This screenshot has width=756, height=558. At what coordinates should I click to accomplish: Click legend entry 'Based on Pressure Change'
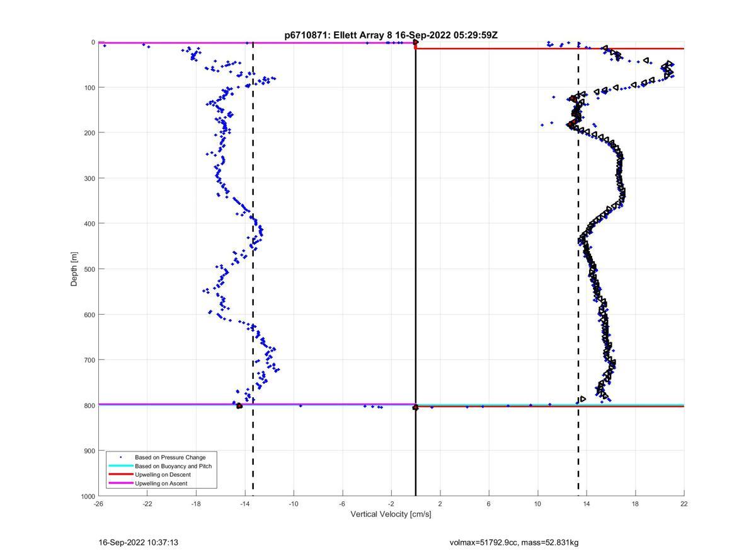click(x=170, y=457)
